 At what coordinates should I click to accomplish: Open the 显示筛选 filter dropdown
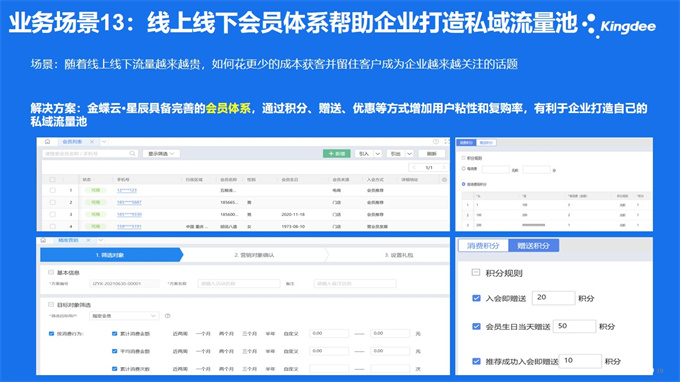[x=161, y=153]
